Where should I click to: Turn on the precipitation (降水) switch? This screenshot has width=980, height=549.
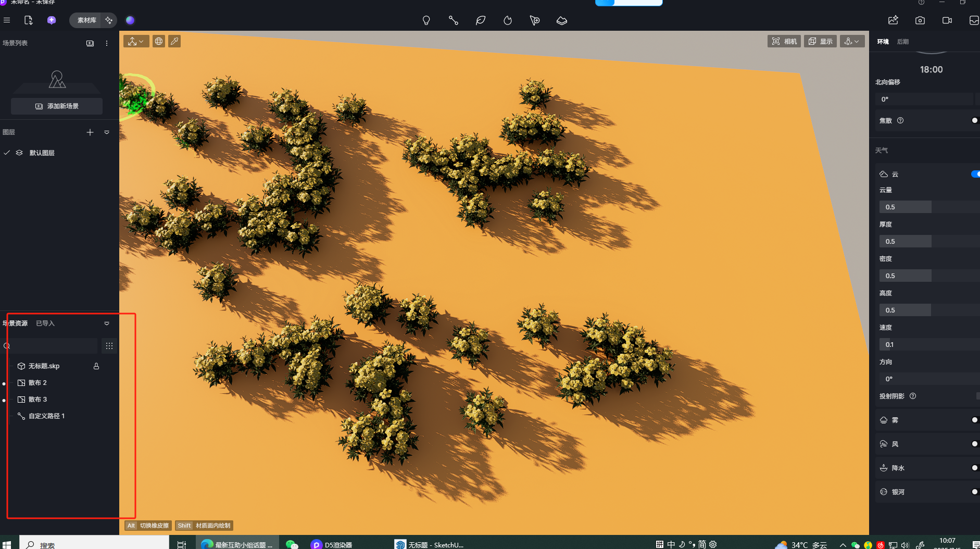coord(974,468)
